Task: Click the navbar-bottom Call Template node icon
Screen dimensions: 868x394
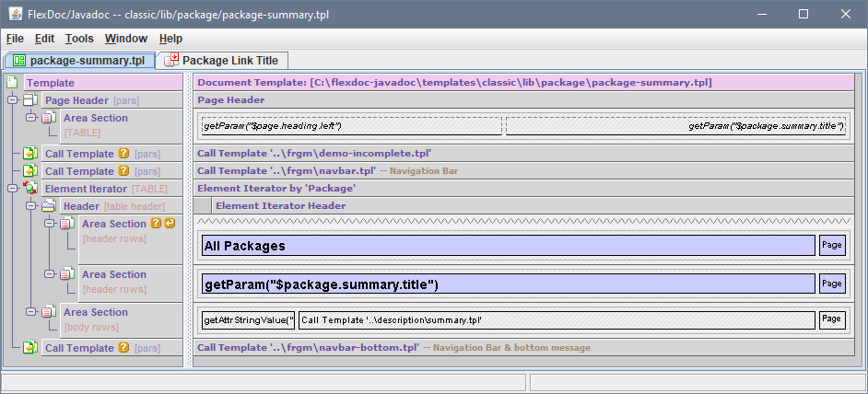Action: [x=30, y=348]
